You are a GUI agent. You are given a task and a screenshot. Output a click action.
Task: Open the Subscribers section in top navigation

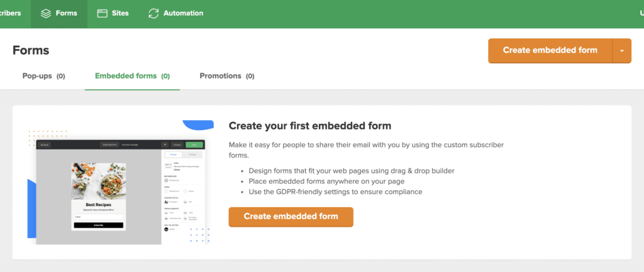tap(10, 13)
